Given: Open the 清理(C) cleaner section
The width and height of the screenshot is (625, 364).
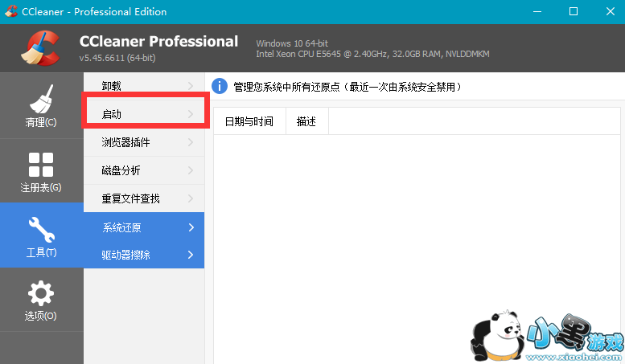Looking at the screenshot, I should point(42,105).
